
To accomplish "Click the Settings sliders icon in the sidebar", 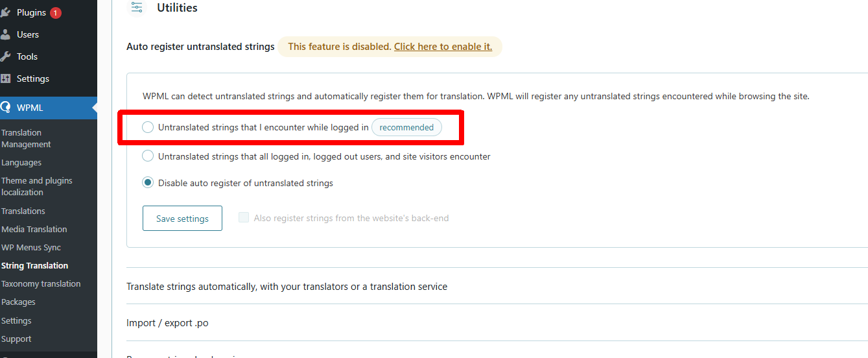I will point(5,78).
